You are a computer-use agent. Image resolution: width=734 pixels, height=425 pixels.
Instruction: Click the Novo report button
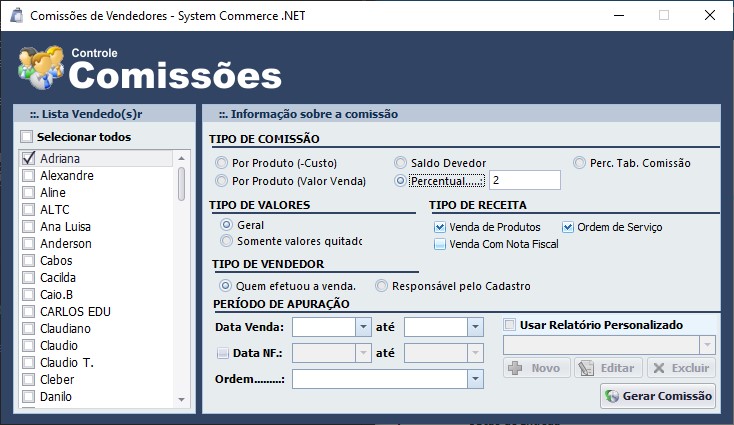point(537,368)
